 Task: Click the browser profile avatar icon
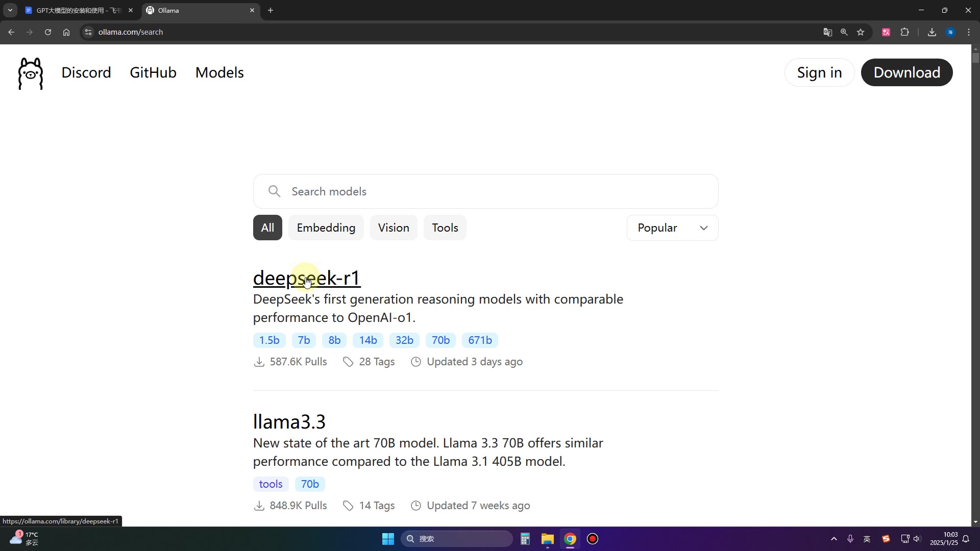pyautogui.click(x=950, y=32)
